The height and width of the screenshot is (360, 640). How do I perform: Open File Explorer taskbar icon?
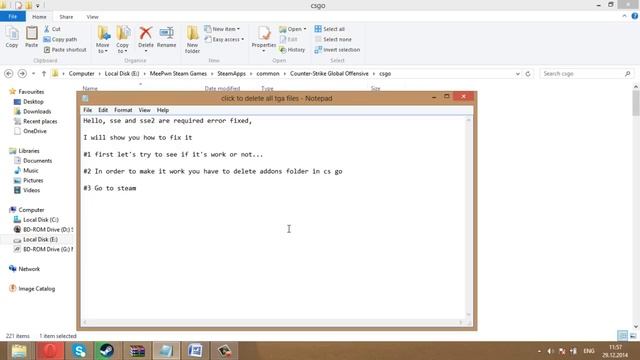pos(19,351)
